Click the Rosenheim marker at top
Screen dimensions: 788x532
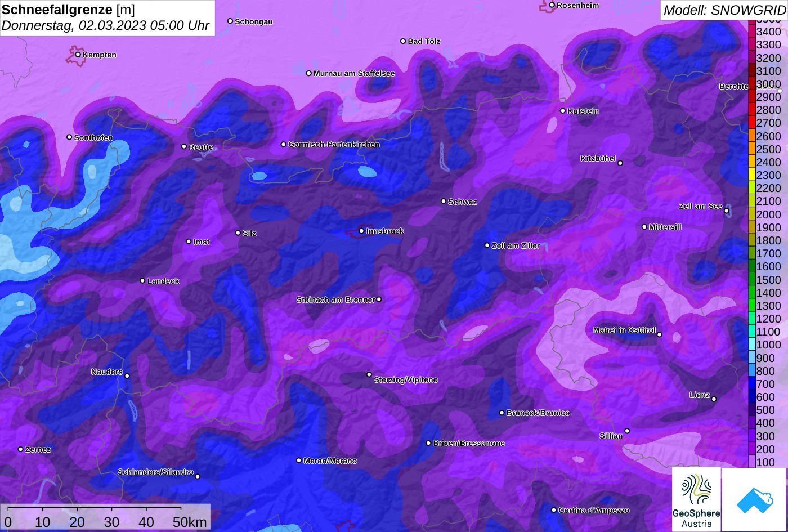pyautogui.click(x=552, y=5)
